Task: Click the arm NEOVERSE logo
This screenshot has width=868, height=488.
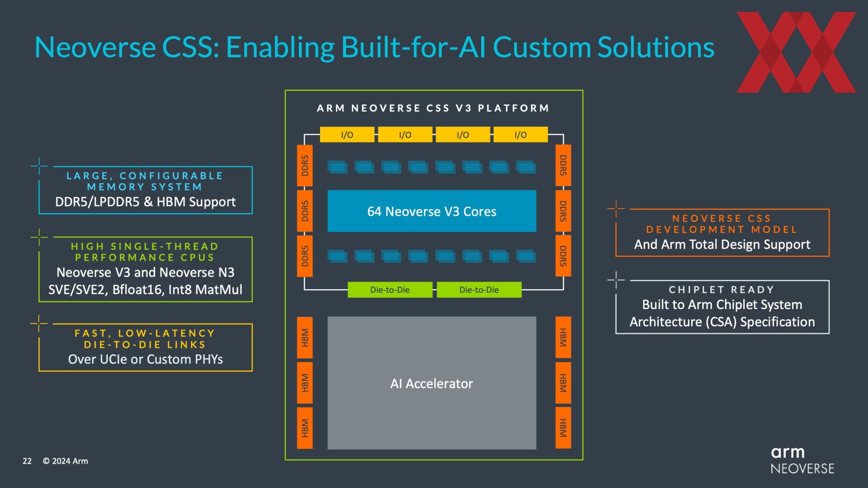Action: click(x=802, y=460)
